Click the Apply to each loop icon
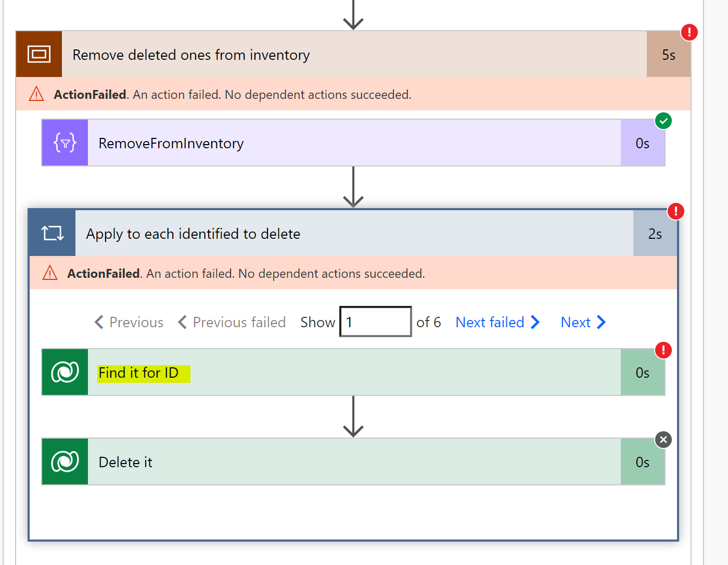The height and width of the screenshot is (565, 728). [x=52, y=233]
